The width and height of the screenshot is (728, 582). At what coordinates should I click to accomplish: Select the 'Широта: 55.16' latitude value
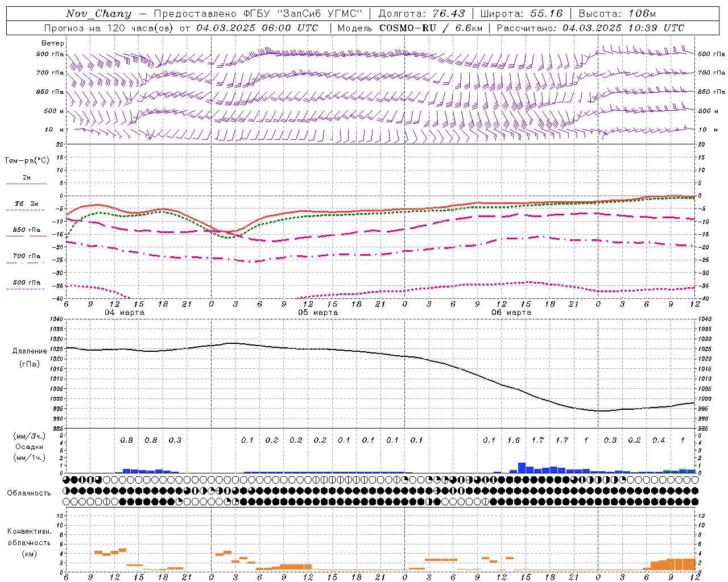point(522,14)
